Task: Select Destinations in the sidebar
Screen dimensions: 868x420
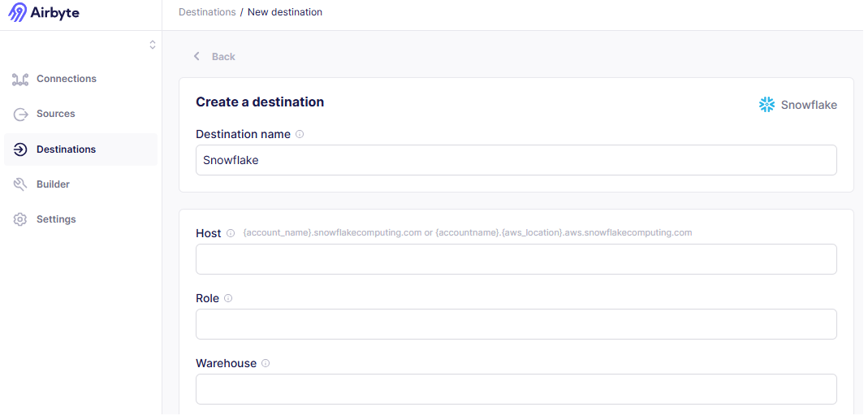Action: [80, 149]
